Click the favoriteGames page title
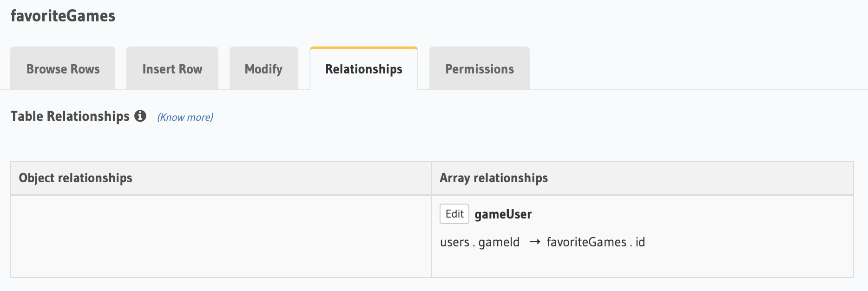 pyautogui.click(x=63, y=16)
